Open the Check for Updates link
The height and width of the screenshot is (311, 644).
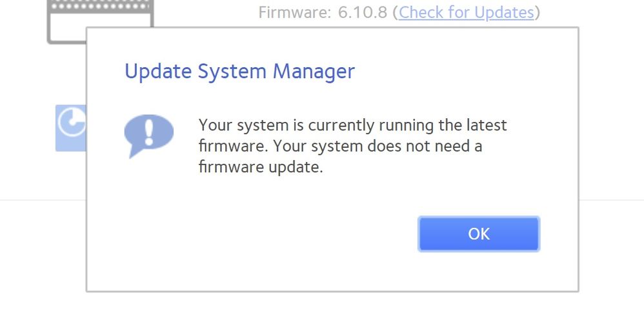pyautogui.click(x=466, y=12)
